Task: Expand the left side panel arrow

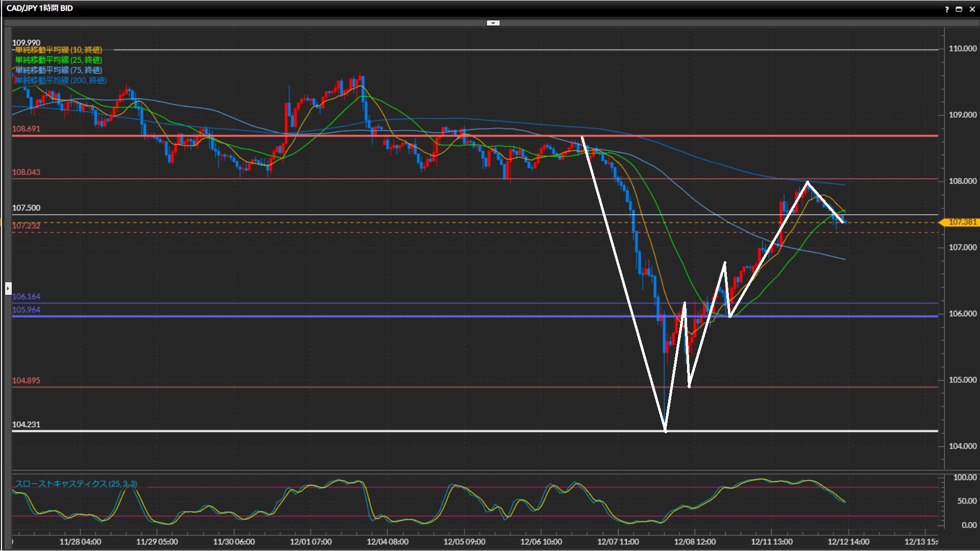Action: tap(8, 289)
